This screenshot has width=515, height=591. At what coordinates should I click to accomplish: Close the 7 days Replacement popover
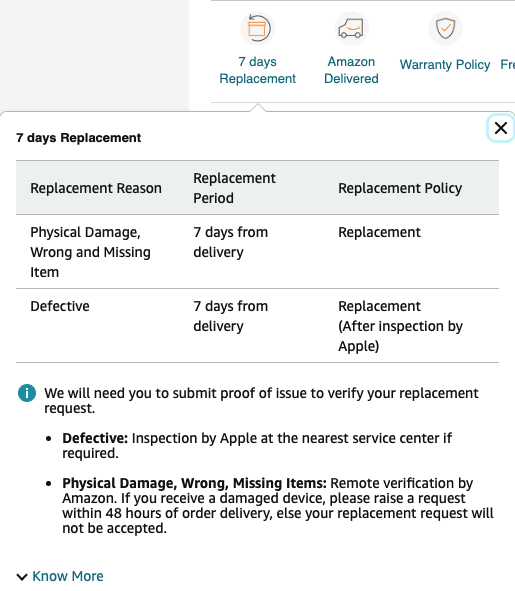[x=501, y=128]
